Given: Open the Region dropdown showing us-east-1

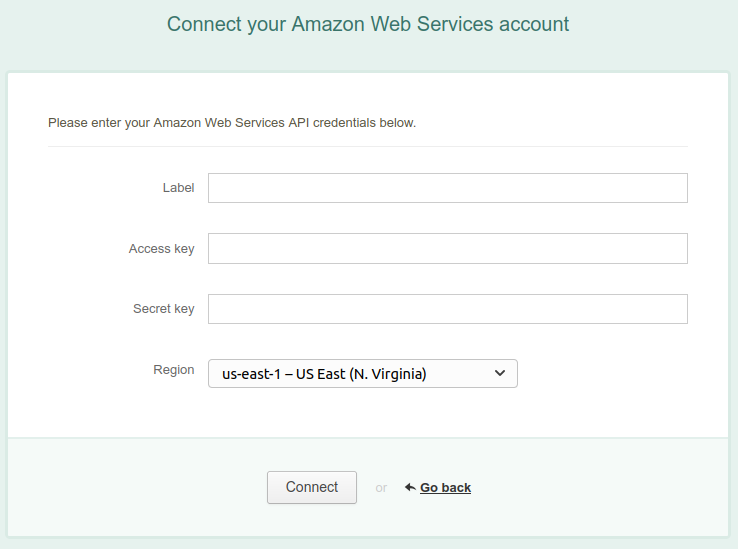Looking at the screenshot, I should (363, 373).
